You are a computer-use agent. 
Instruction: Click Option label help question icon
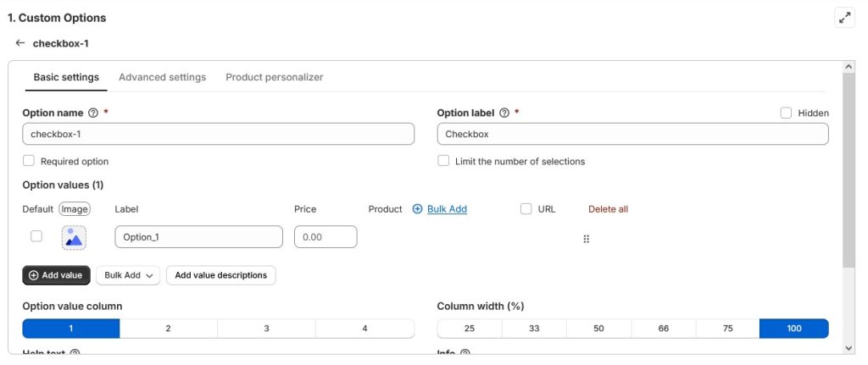tap(504, 113)
